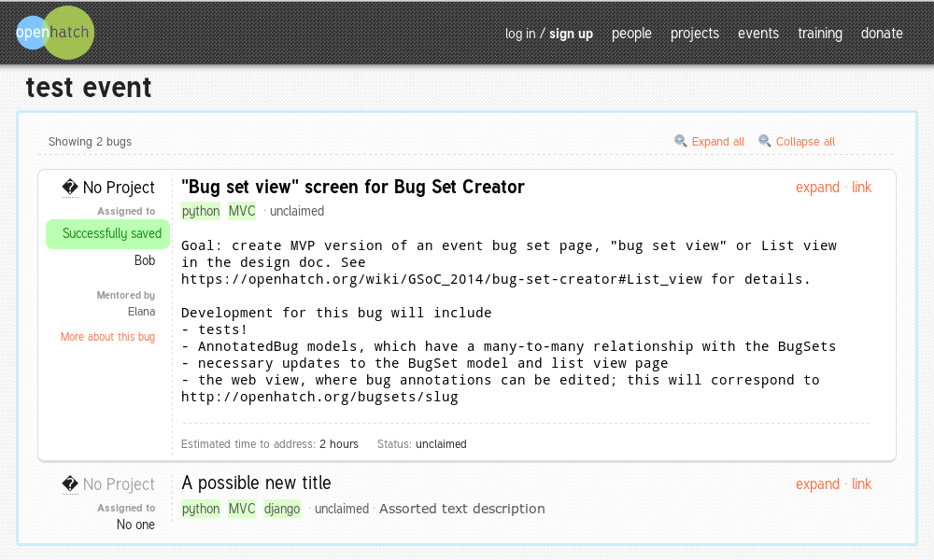This screenshot has width=934, height=560.
Task: Click the django tag
Action: (x=282, y=509)
